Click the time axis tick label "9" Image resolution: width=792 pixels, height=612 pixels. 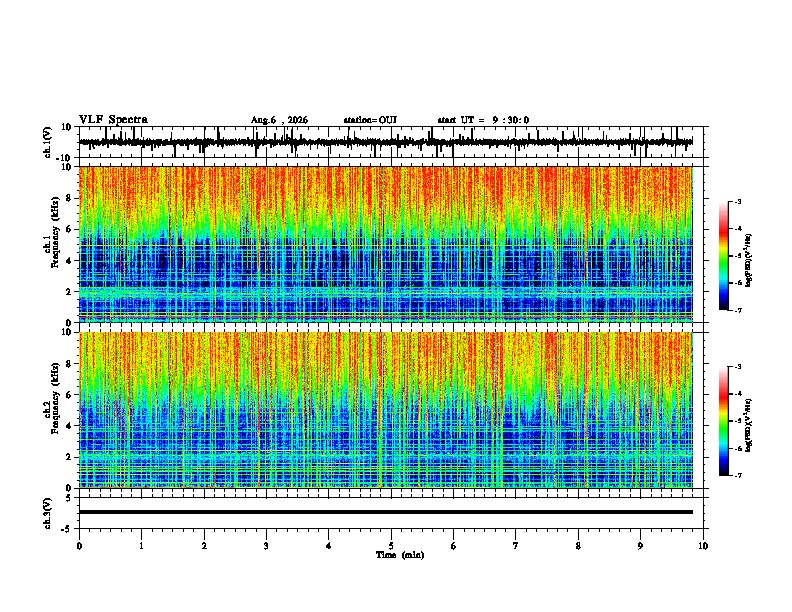coord(640,546)
